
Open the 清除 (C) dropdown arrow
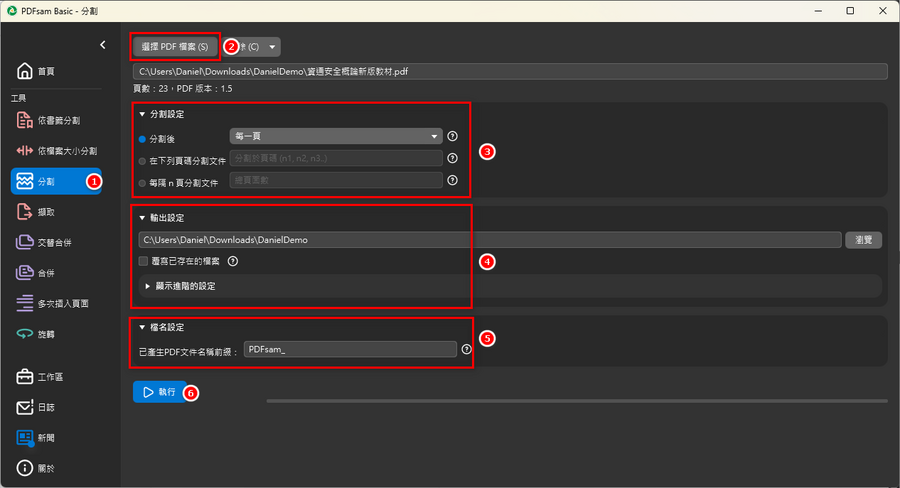coord(272,47)
